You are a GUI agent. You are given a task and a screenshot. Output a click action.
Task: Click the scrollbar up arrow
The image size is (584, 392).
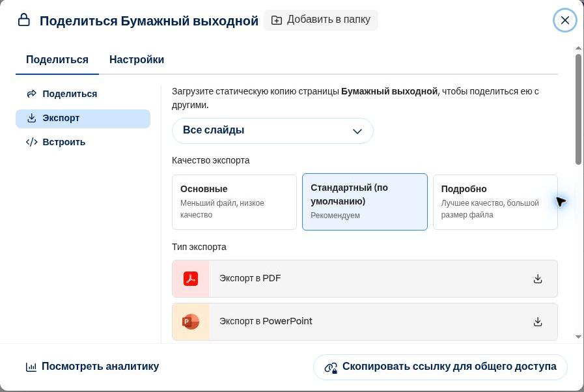click(x=578, y=48)
